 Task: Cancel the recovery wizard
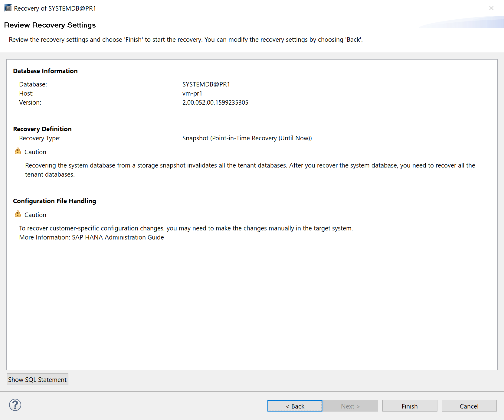(x=469, y=406)
